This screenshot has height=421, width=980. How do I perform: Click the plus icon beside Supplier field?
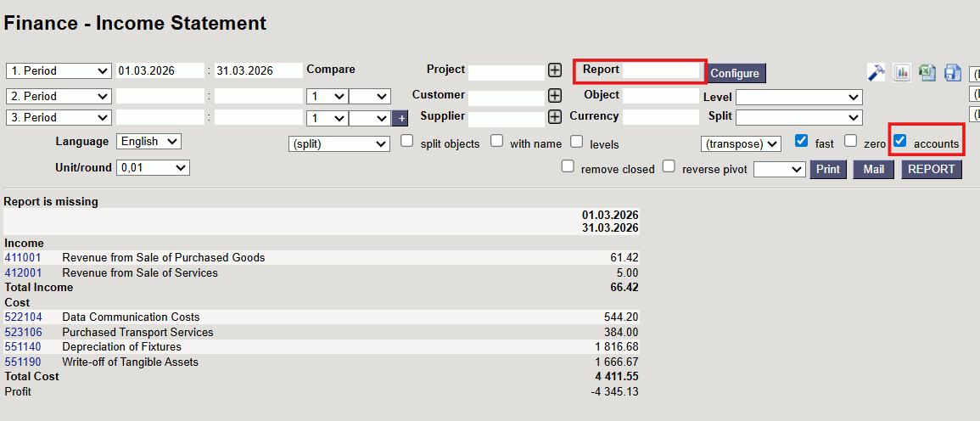tap(555, 117)
